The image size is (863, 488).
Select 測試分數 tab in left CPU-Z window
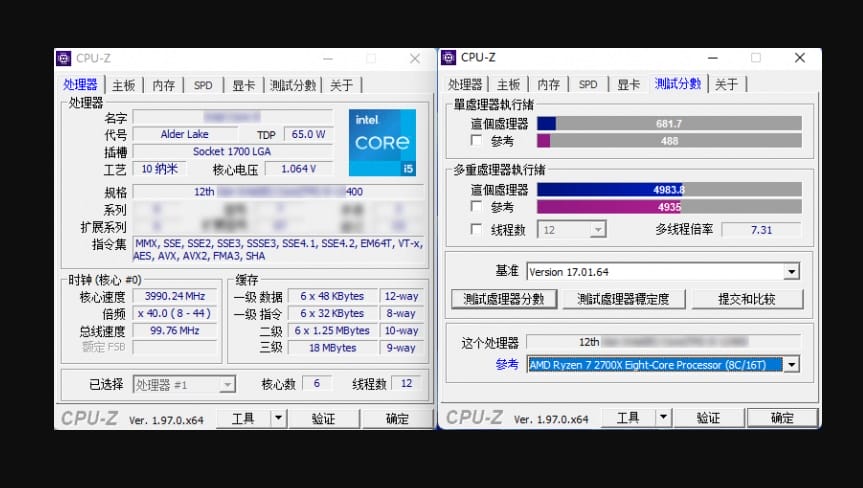pyautogui.click(x=293, y=85)
